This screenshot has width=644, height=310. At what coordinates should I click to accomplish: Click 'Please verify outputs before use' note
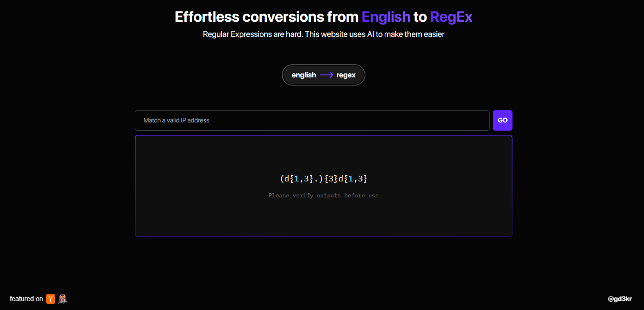(324, 196)
